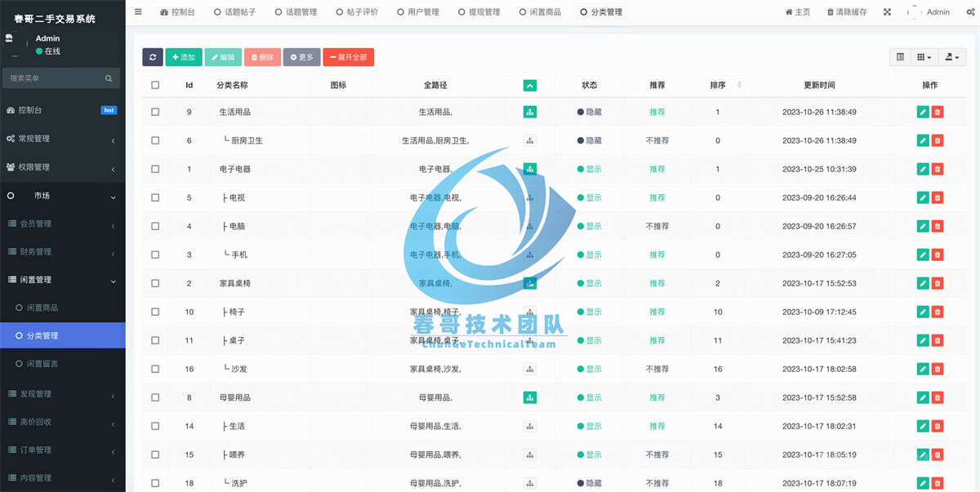Edit the 厨房卫生 row with pencil icon
980x492 pixels.
click(x=923, y=140)
